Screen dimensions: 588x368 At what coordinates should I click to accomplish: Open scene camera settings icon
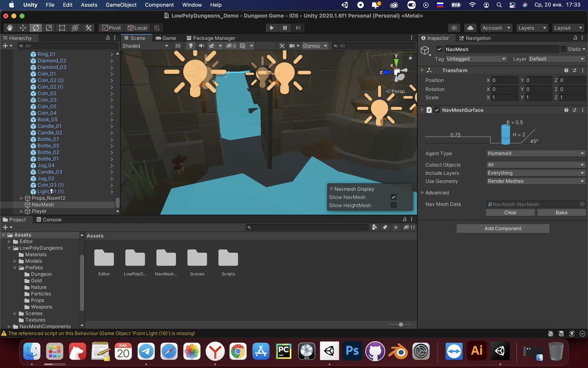pos(292,46)
